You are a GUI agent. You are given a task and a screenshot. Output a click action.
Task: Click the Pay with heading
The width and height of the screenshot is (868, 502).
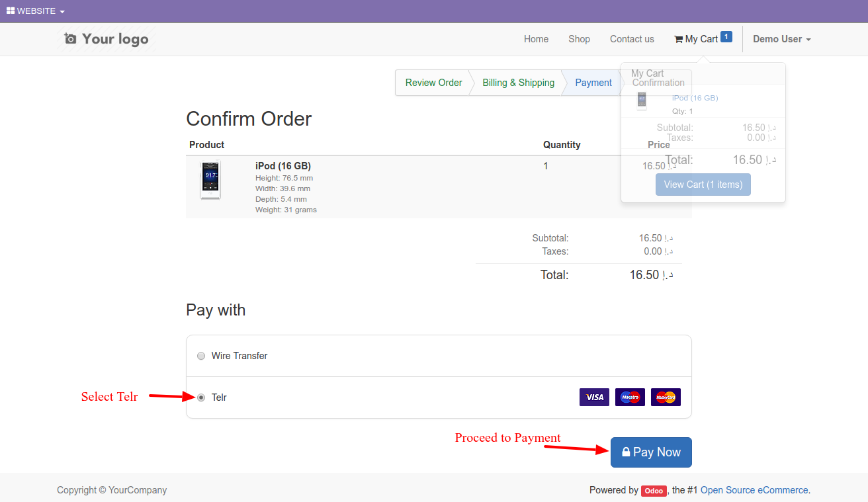pyautogui.click(x=216, y=310)
